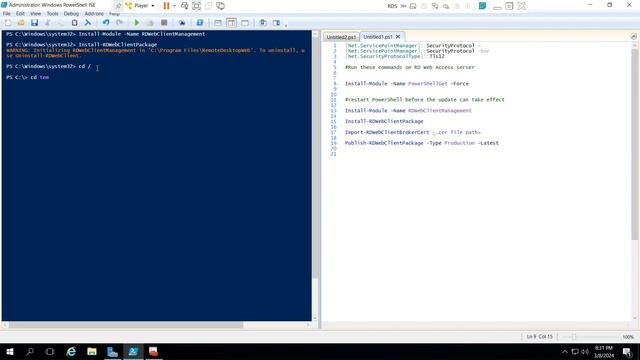This screenshot has height=360, width=640.
Task: Click the VMware send Ctrl+Alt+Del icon
Action: (x=184, y=6)
